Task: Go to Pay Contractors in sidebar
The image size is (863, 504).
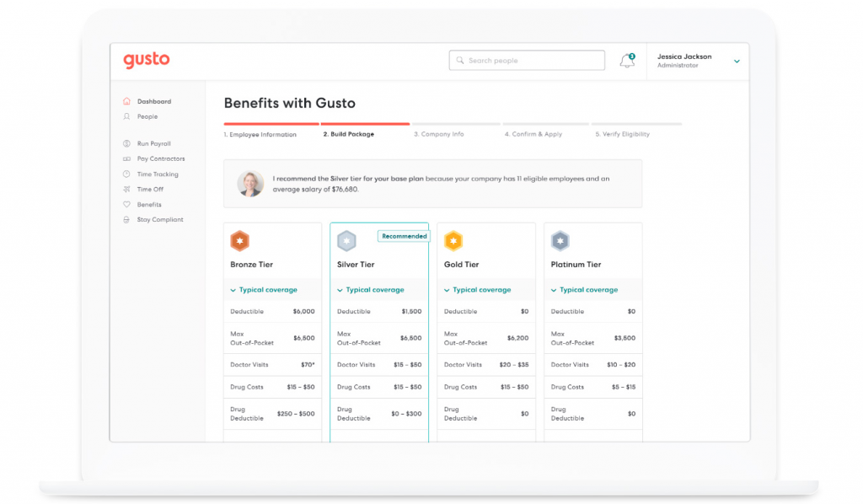Action: coord(160,159)
